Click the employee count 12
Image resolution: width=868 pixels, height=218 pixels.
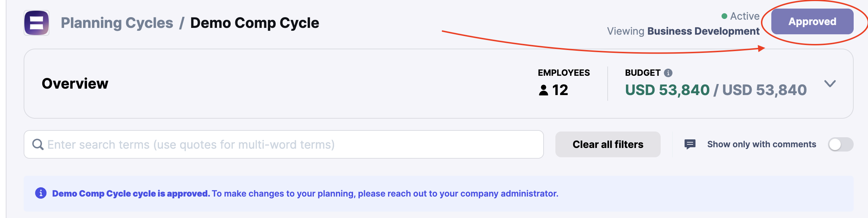[560, 90]
